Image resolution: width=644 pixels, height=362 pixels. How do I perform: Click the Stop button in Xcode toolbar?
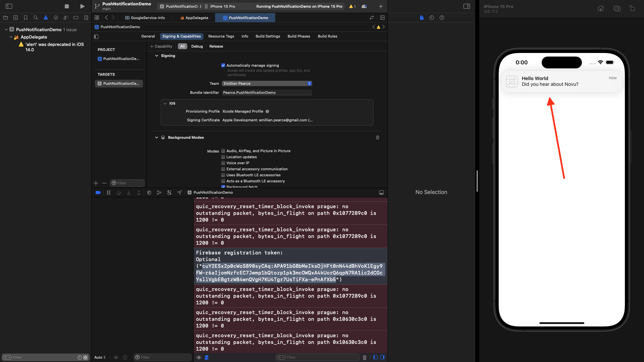[67, 6]
